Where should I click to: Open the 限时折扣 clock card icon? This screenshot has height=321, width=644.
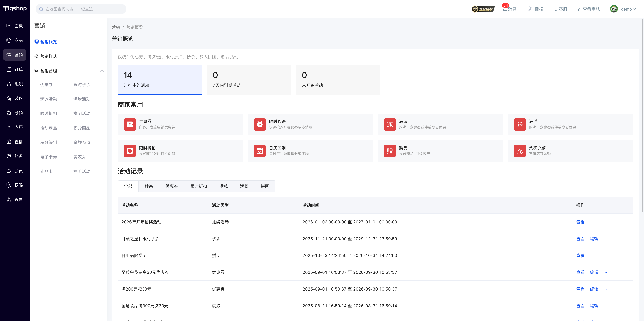(x=130, y=151)
